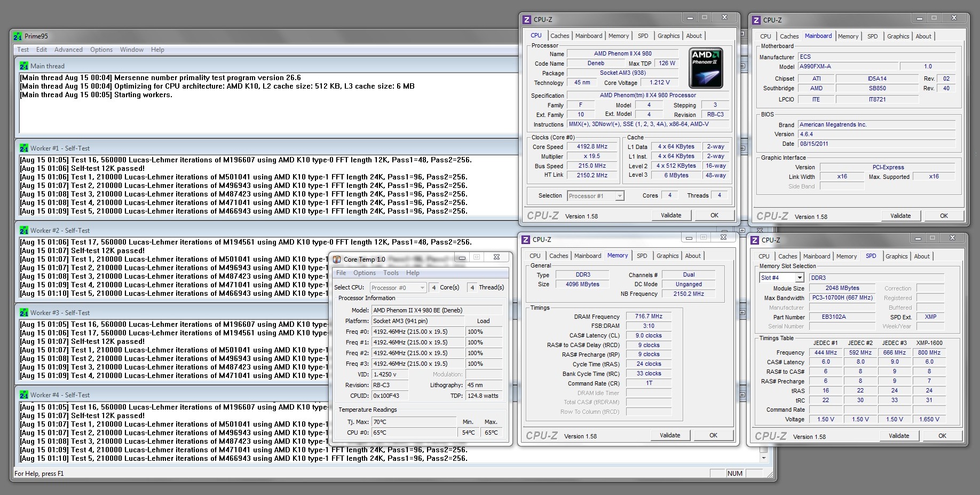The width and height of the screenshot is (980, 495).
Task: Click the Z icon of the CPU-Z Mainboard window
Action: [756, 20]
